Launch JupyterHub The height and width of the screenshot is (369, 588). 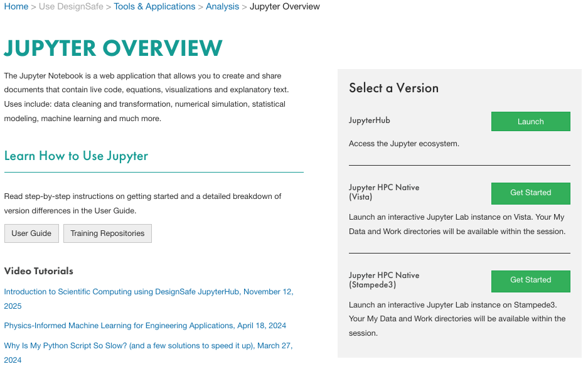click(530, 121)
